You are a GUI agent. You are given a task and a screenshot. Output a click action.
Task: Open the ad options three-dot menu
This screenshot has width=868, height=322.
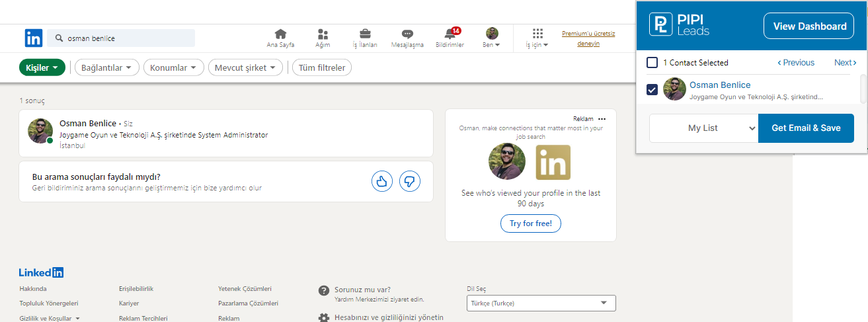click(x=602, y=119)
